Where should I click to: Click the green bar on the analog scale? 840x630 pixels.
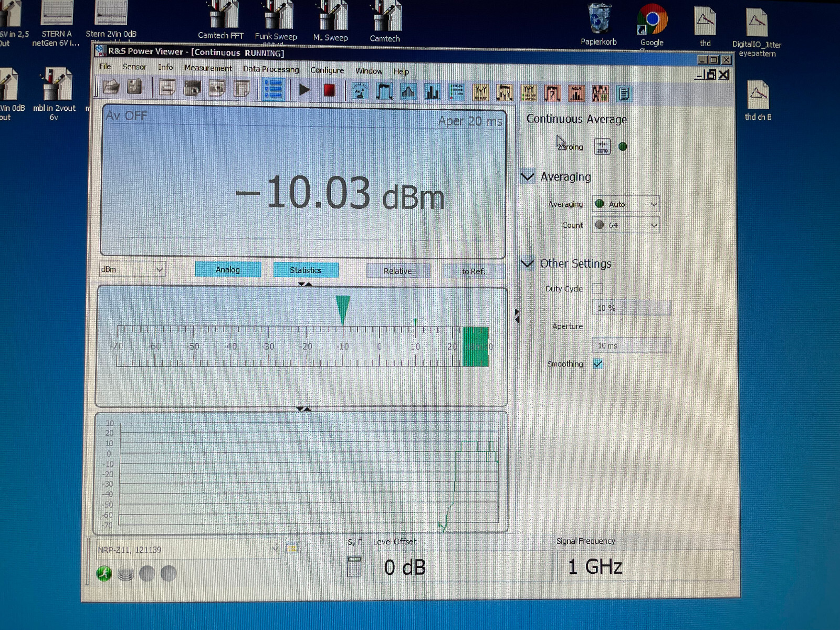click(x=476, y=346)
